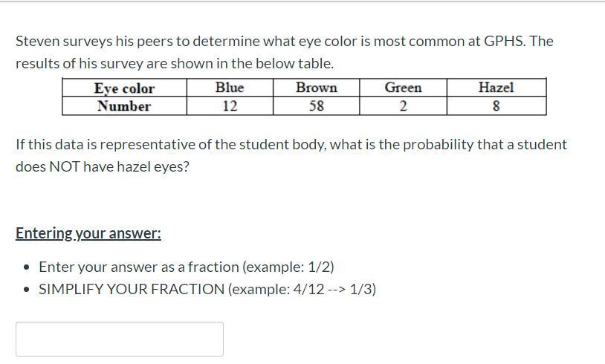Click the "Entering your answer:" underlined heading
The height and width of the screenshot is (364, 605).
point(88,233)
